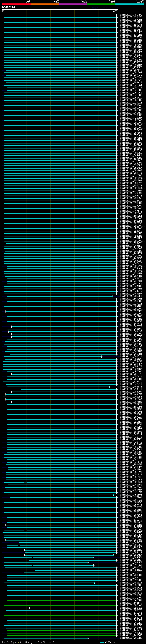The image size is (146, 644).
Task: Select hit label UniRef100_P90526
Action: [131, 567]
